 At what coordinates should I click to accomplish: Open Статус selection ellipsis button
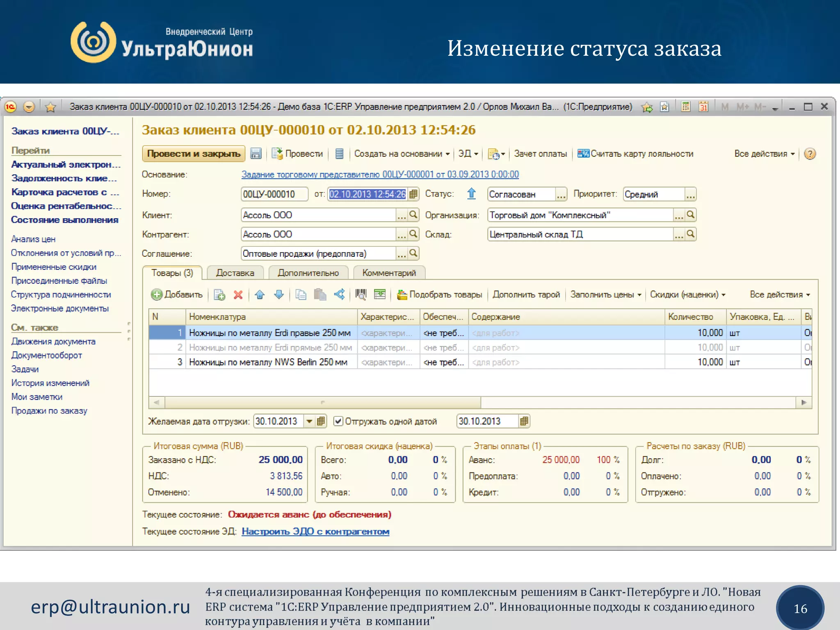click(x=561, y=194)
